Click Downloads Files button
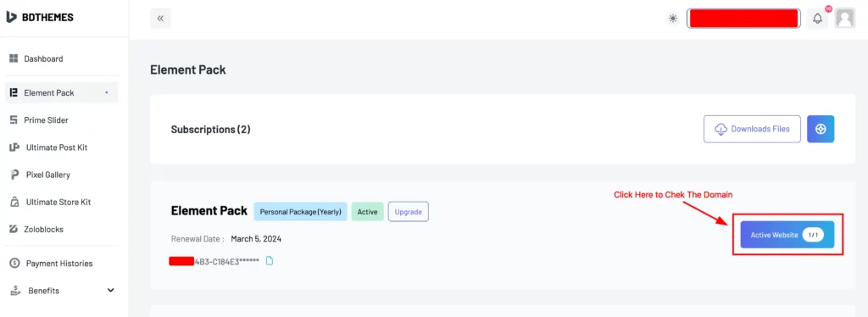The width and height of the screenshot is (868, 317). pyautogui.click(x=753, y=129)
